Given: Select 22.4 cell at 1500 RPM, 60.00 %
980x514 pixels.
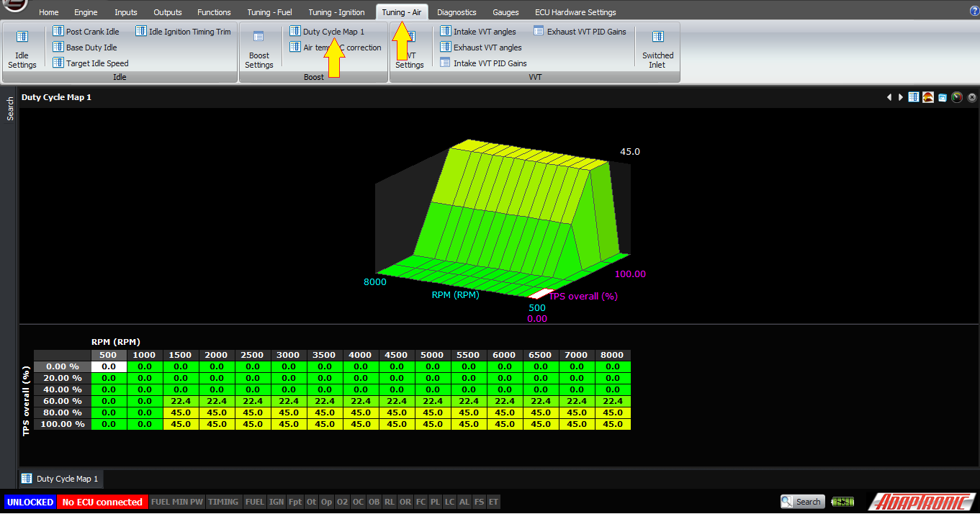Looking at the screenshot, I should (181, 401).
